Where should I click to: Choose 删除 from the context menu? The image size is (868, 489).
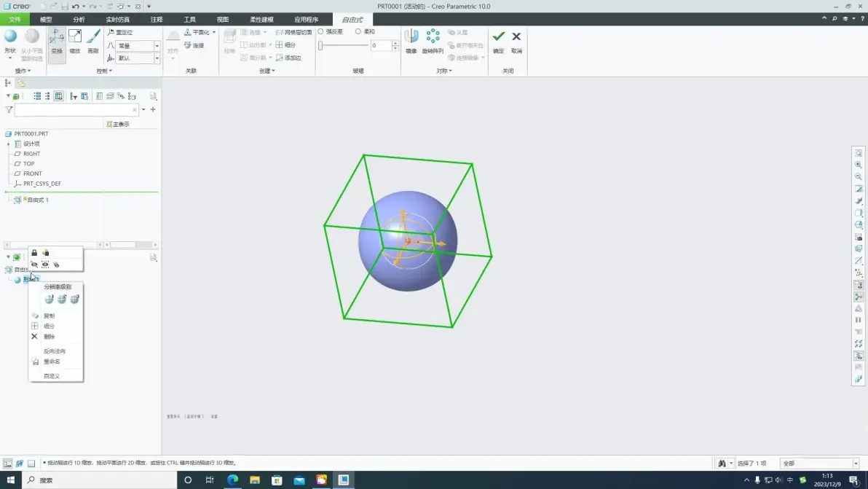[50, 337]
